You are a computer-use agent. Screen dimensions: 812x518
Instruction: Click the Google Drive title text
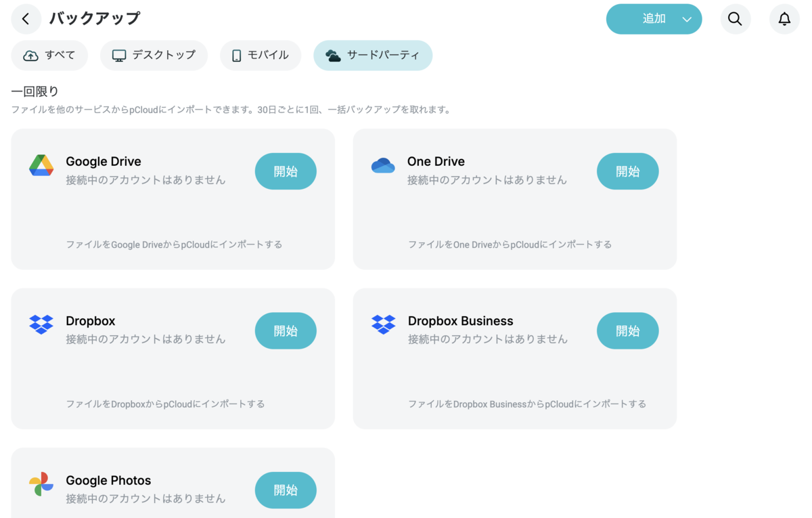(104, 161)
